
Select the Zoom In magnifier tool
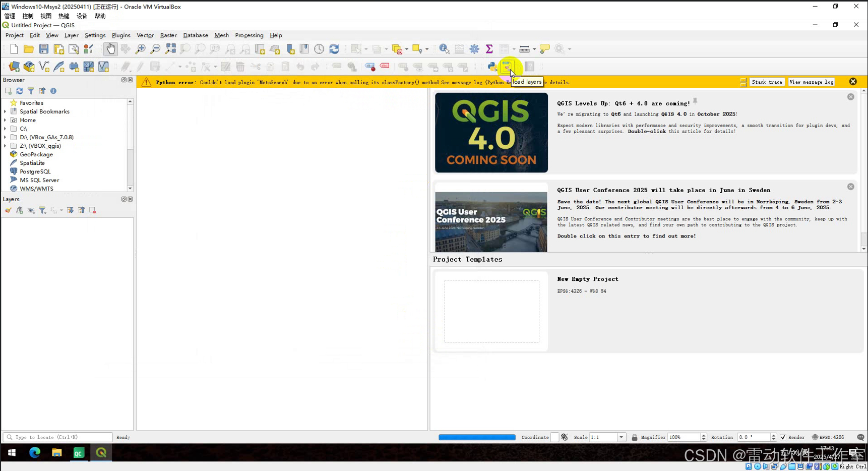[x=141, y=49]
